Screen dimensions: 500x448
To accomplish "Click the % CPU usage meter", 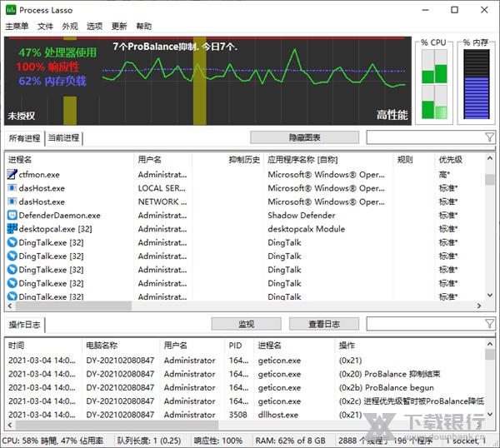I will point(434,83).
